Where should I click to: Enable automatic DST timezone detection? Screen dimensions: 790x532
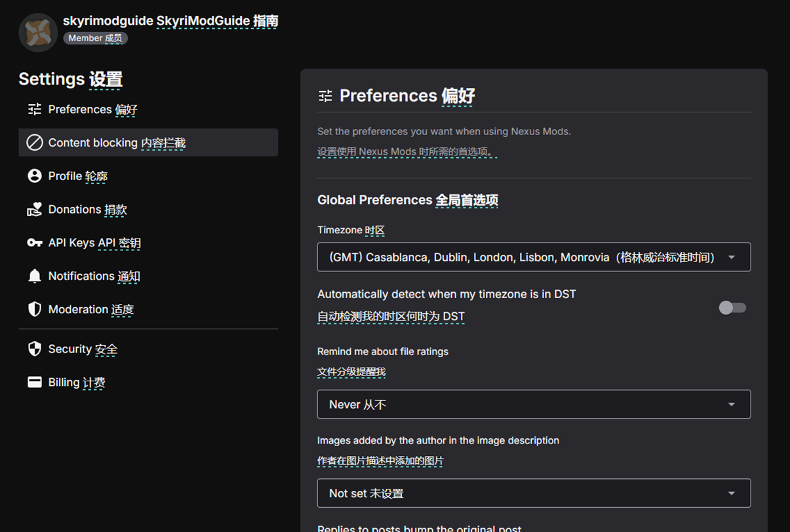(x=732, y=307)
